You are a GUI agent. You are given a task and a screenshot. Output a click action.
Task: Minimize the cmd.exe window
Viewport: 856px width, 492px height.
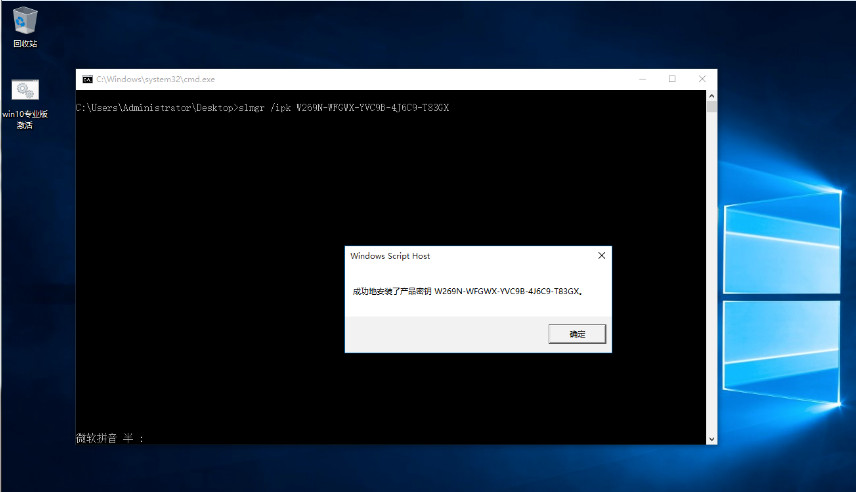tap(643, 79)
